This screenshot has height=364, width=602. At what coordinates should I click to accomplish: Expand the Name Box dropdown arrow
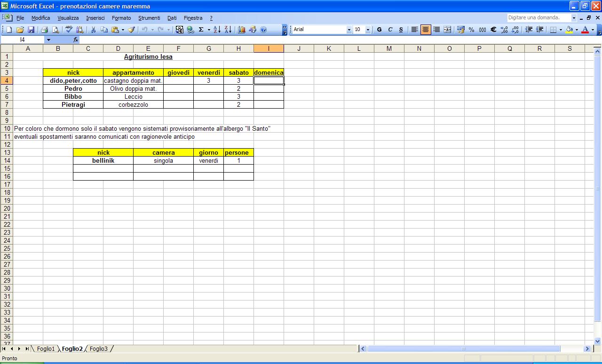(x=48, y=40)
